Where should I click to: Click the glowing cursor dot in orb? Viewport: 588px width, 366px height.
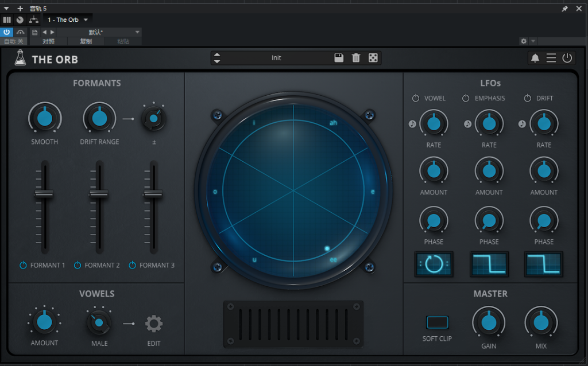click(327, 248)
